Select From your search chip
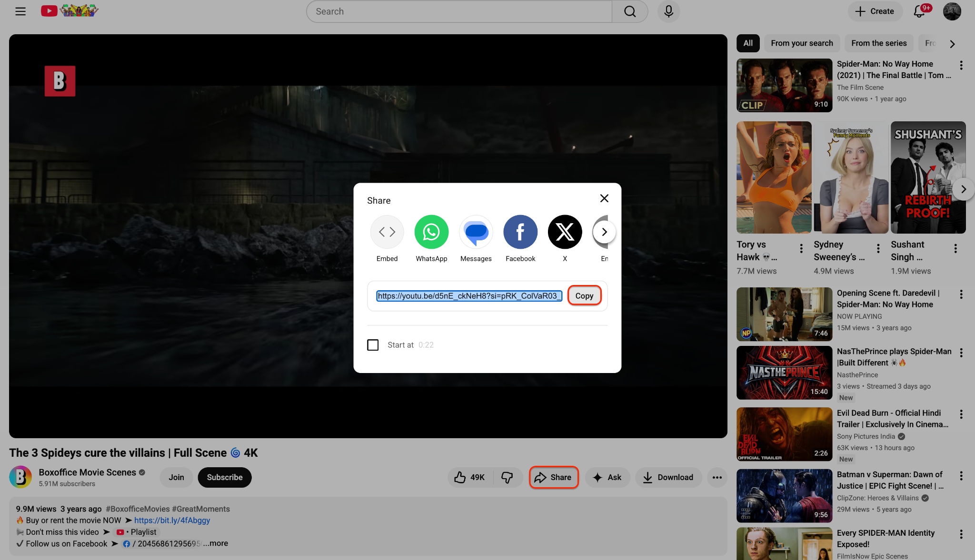 (802, 43)
